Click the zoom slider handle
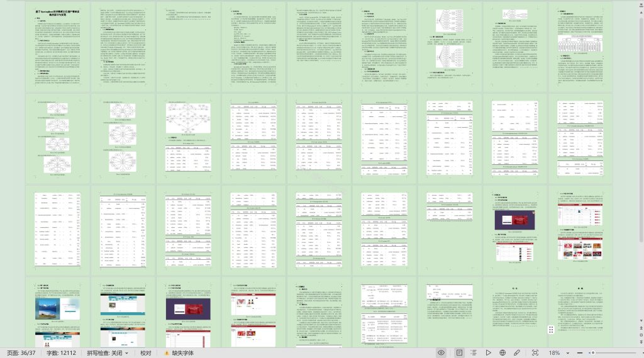644x358 pixels. (x=592, y=353)
